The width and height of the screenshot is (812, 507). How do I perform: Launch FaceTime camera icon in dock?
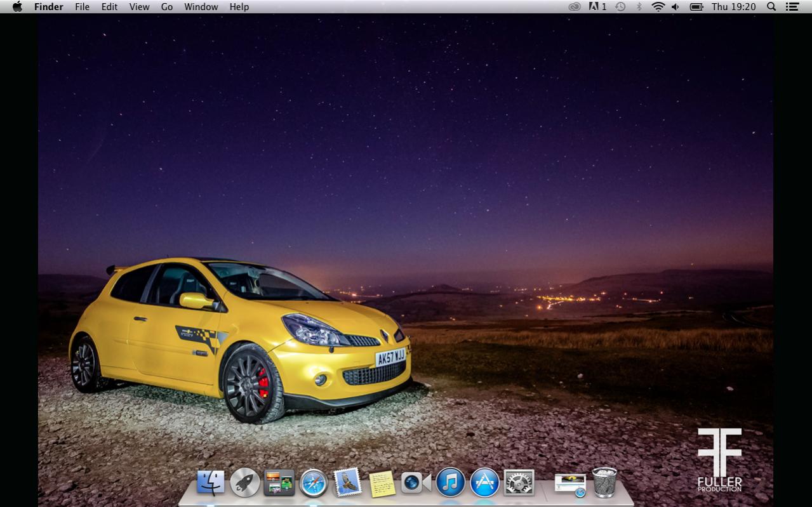pyautogui.click(x=416, y=483)
